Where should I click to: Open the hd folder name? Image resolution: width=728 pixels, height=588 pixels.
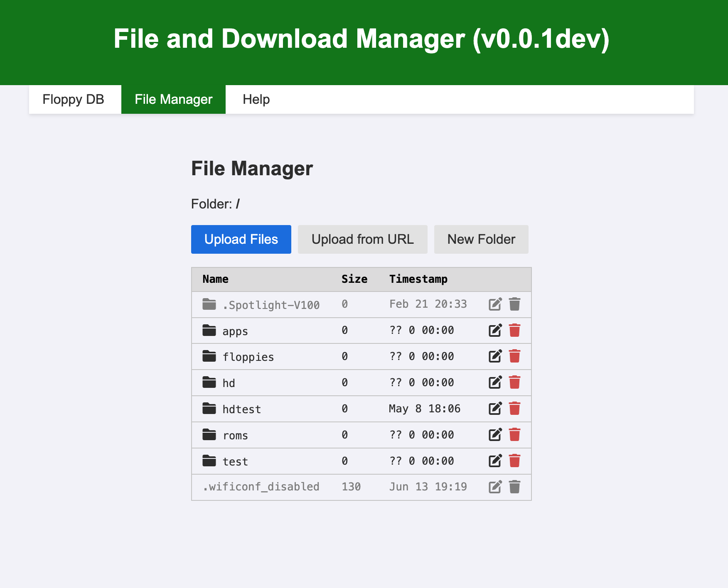click(229, 383)
